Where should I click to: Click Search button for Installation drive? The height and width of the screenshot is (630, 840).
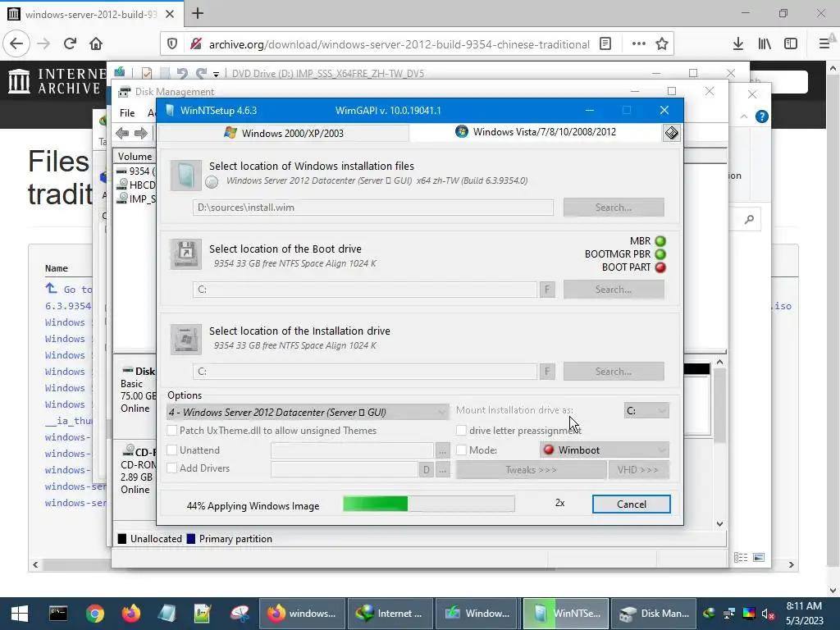[614, 372]
